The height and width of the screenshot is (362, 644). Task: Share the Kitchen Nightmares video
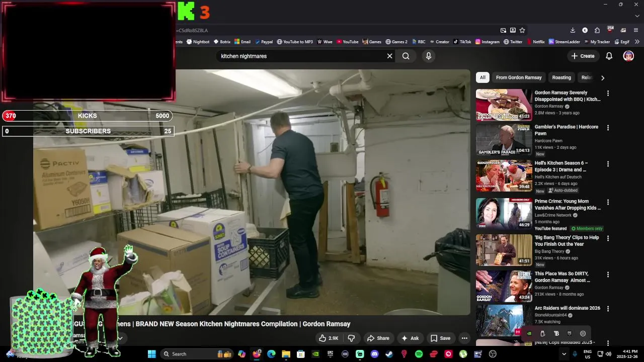(x=378, y=338)
